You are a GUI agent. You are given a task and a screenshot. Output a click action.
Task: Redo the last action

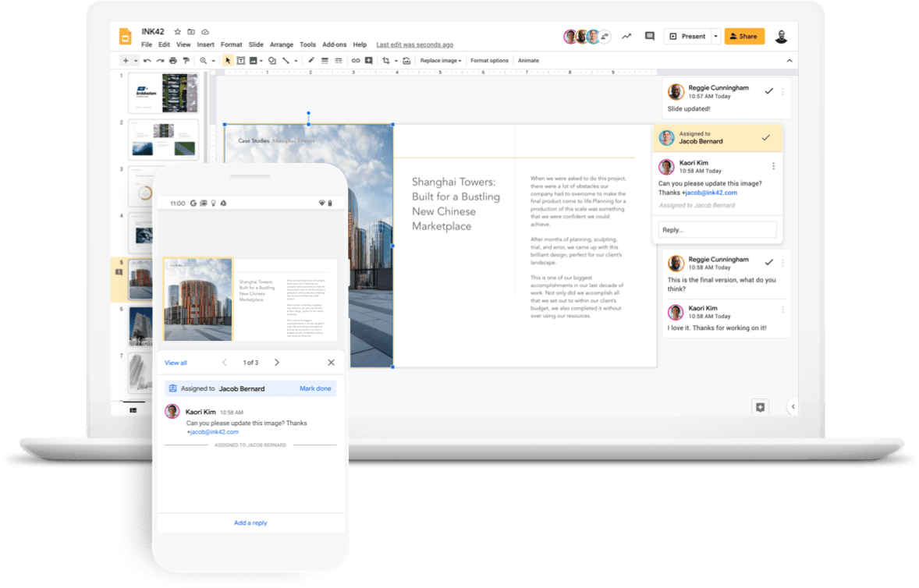coord(160,60)
